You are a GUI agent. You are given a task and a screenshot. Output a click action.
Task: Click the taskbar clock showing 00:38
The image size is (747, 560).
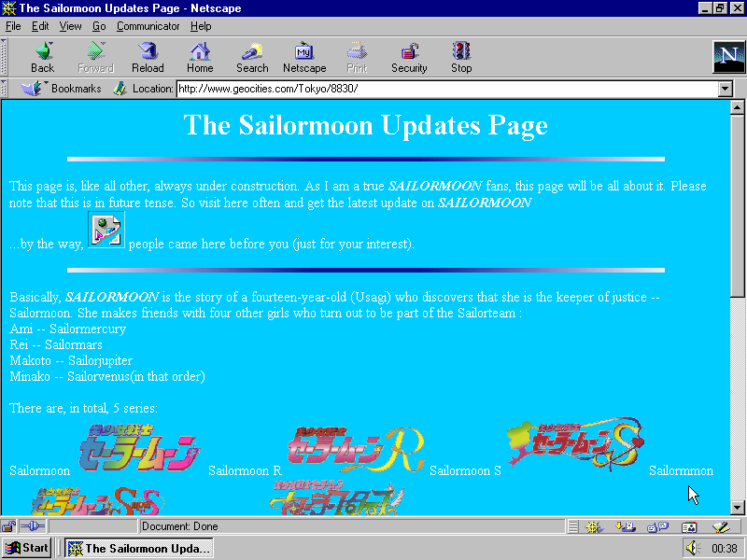point(725,548)
